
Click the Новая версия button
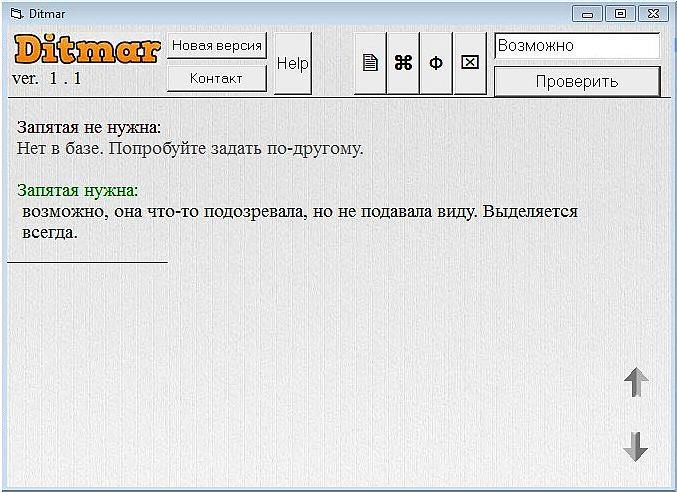(x=216, y=46)
